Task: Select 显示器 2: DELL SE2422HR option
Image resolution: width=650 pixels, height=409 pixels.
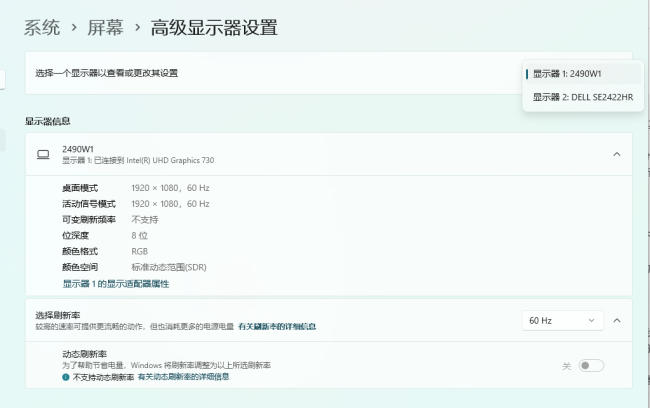Action: click(583, 97)
